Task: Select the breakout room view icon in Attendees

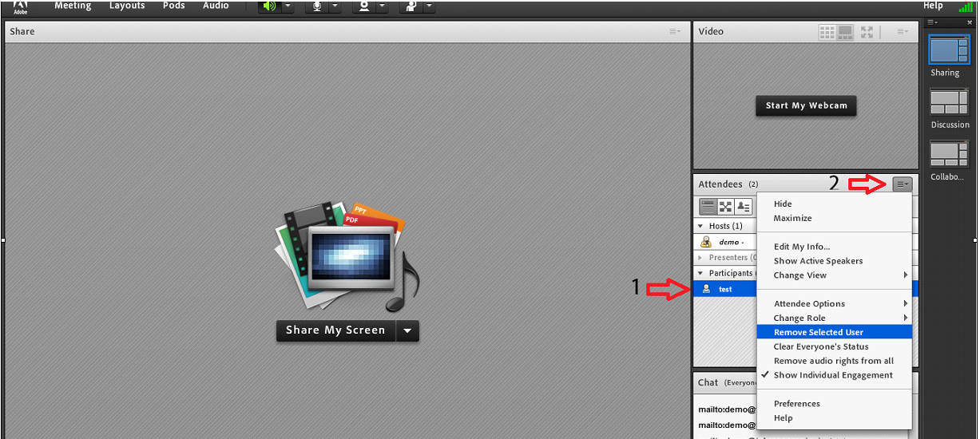Action: 726,207
